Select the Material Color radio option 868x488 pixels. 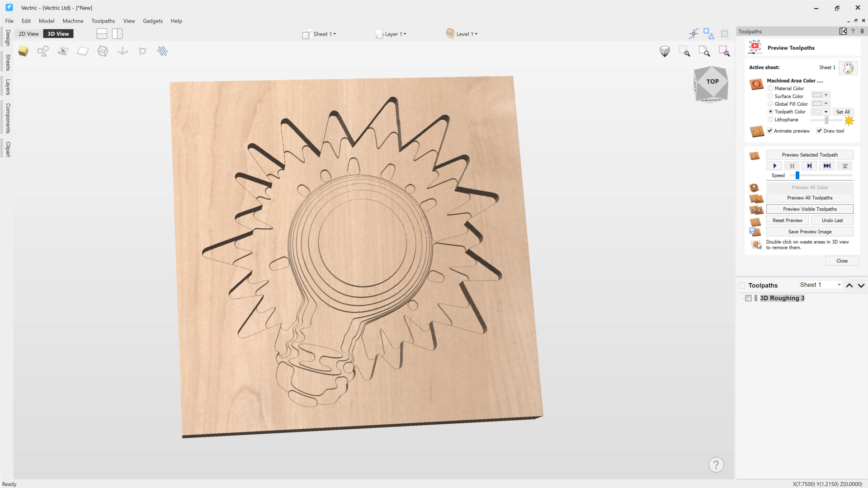pos(770,89)
